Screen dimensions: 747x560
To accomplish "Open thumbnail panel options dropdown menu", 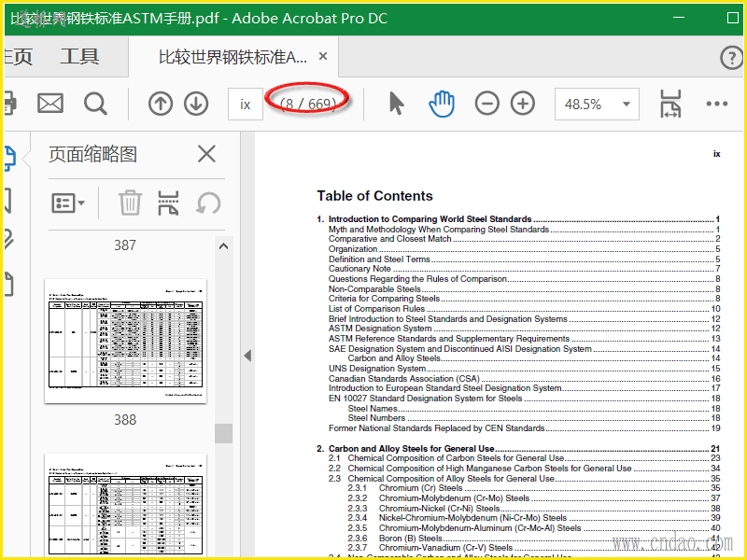I will pyautogui.click(x=68, y=203).
